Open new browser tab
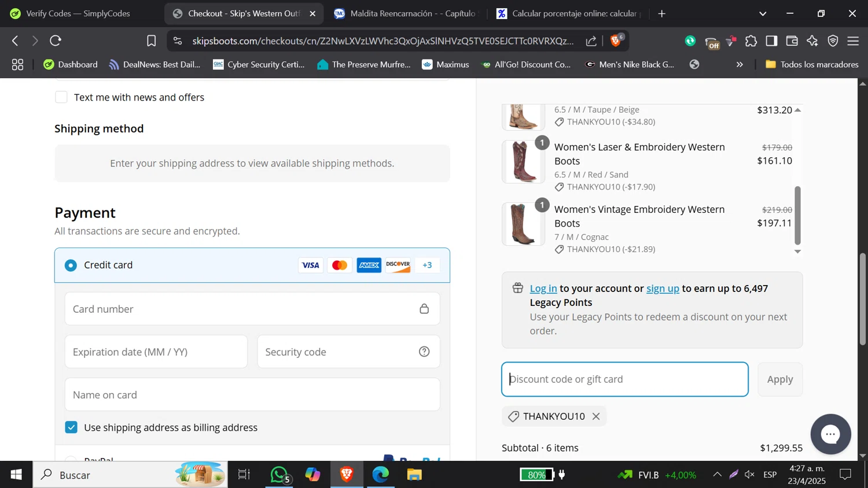This screenshot has width=868, height=488. coord(662,13)
